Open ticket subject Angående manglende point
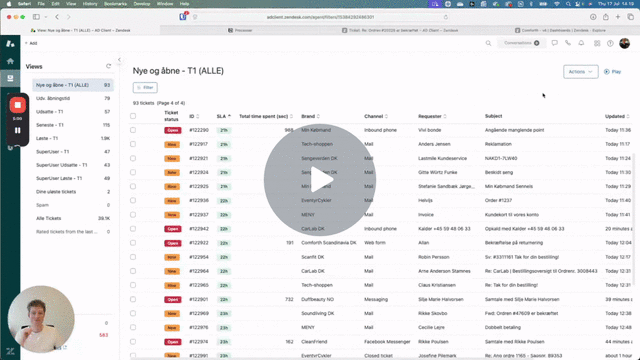This screenshot has height=360, width=640. point(514,130)
